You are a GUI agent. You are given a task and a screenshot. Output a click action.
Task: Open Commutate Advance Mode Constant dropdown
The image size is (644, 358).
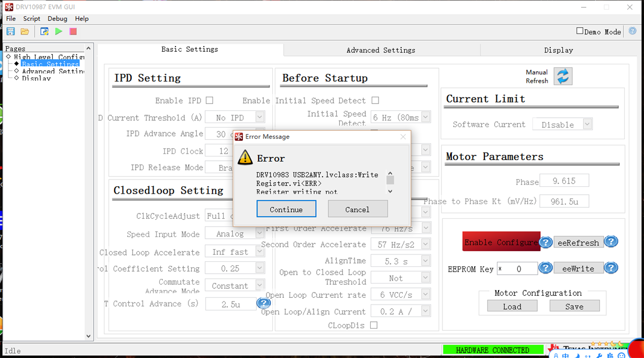(x=260, y=285)
